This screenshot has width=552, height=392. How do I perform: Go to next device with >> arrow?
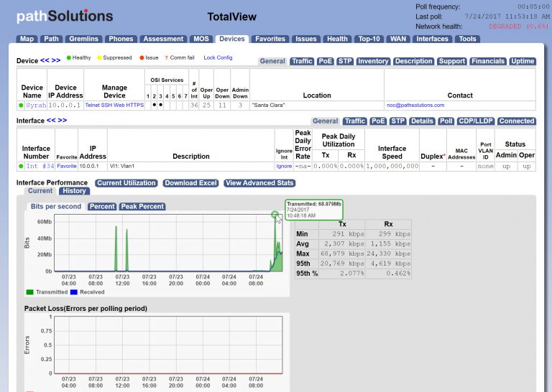coord(56,61)
